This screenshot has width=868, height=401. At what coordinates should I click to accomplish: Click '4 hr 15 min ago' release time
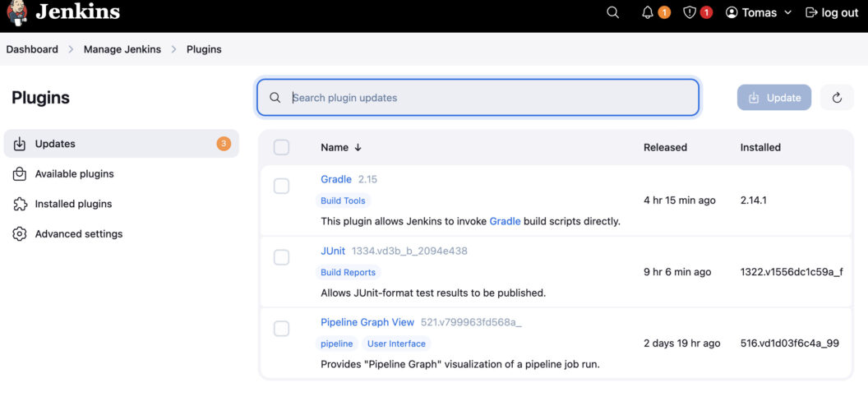(679, 200)
